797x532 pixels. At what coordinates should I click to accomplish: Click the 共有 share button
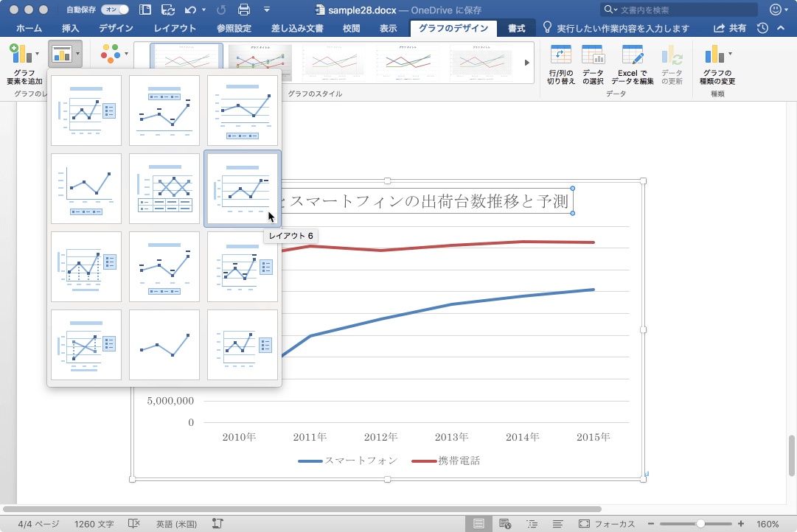pyautogui.click(x=730, y=29)
